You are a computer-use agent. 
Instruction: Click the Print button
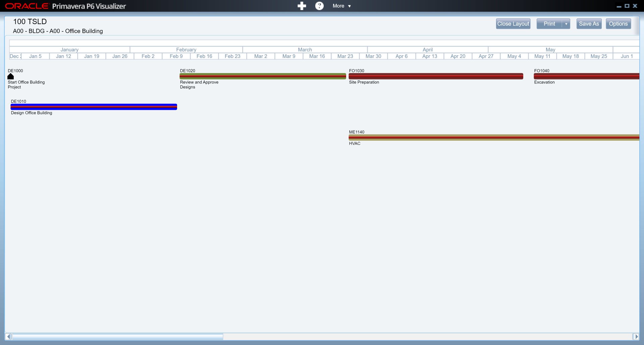549,24
